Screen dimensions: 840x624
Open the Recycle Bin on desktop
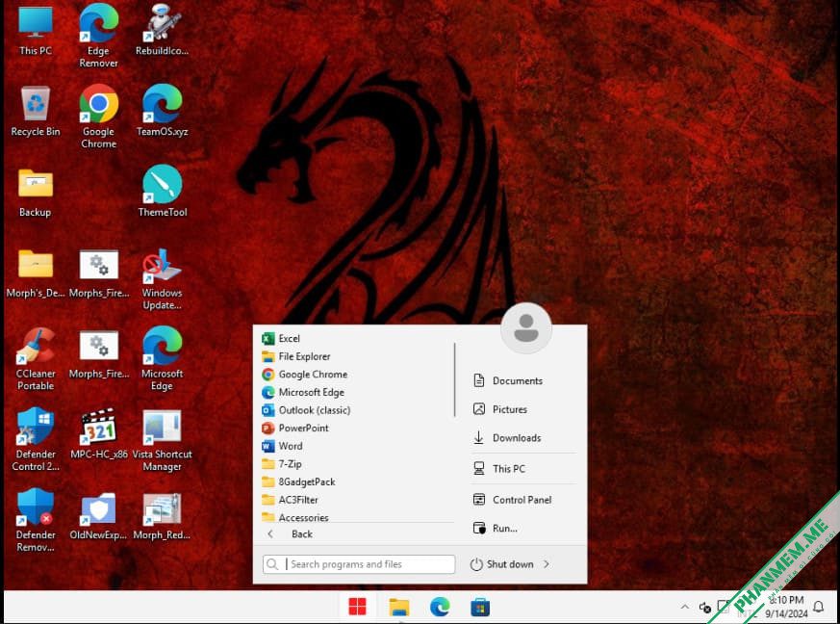(36, 111)
